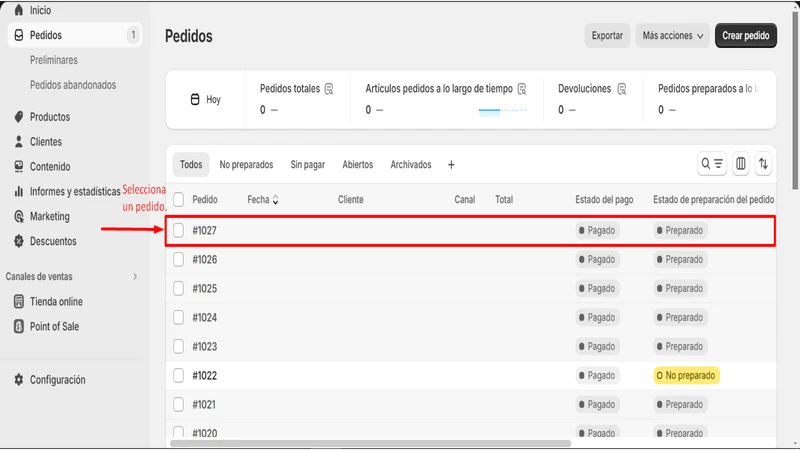Expand Canales de ventas chevron
The image size is (800, 450).
(135, 277)
